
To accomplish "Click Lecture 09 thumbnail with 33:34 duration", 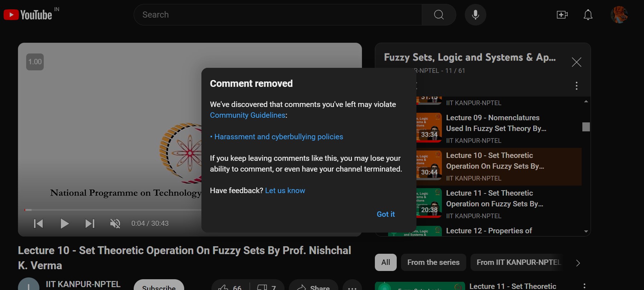I will coord(429,127).
